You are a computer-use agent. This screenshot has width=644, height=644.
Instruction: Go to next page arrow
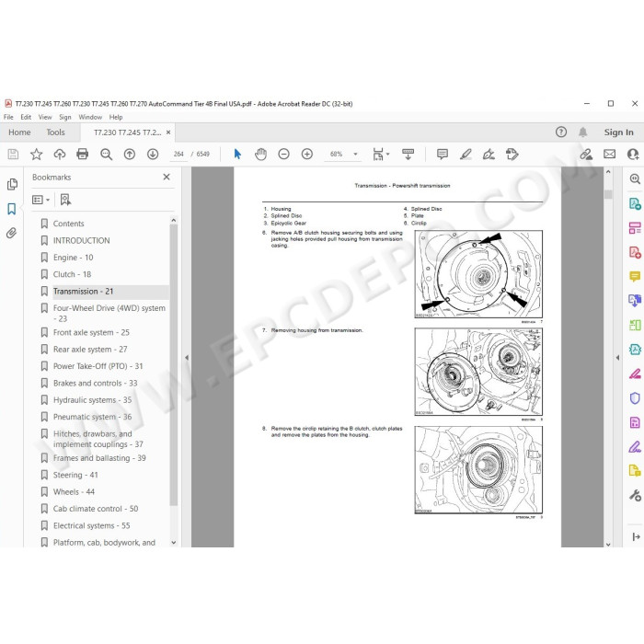pyautogui.click(x=153, y=154)
